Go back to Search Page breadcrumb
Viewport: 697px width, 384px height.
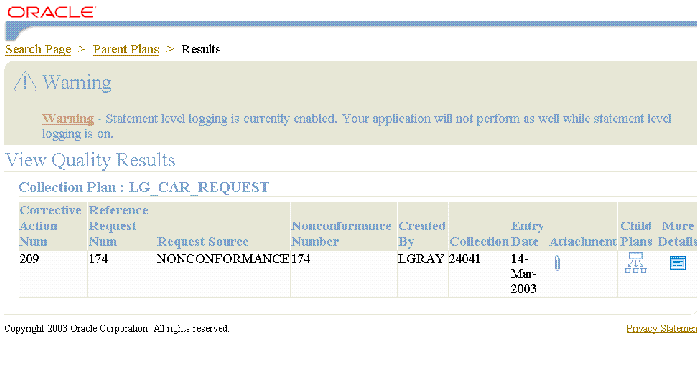point(38,49)
